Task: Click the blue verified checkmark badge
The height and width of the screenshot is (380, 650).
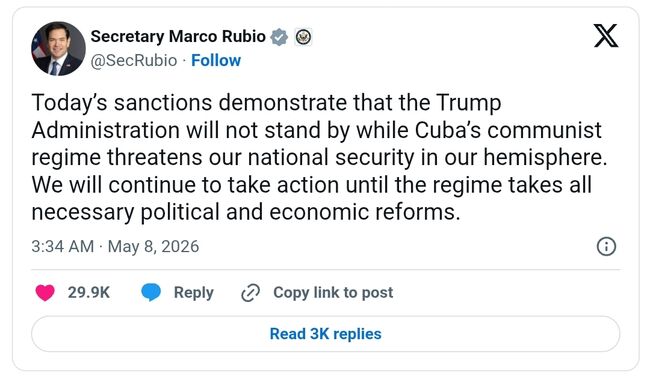Action: point(279,37)
